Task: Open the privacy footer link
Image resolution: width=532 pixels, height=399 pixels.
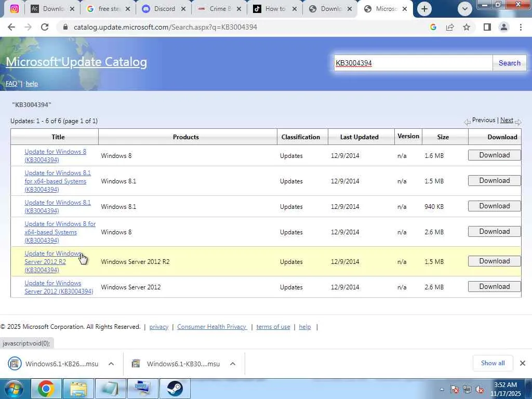Action: [159, 327]
